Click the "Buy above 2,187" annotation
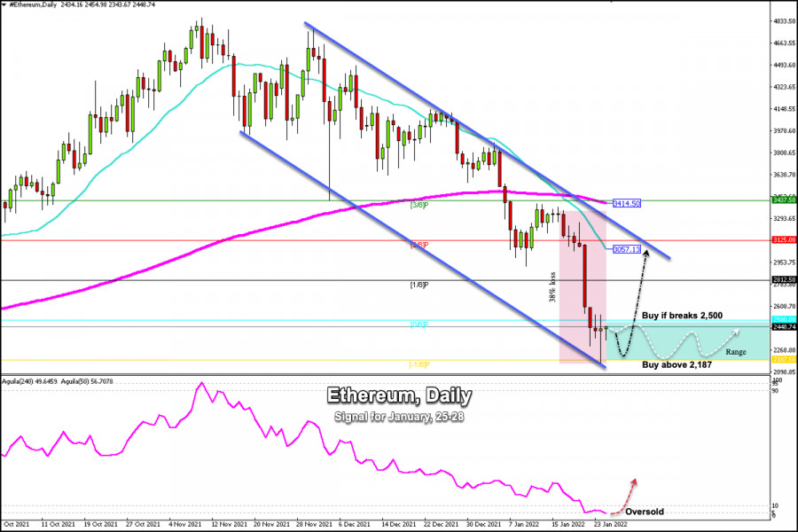798x532 pixels. coord(677,364)
